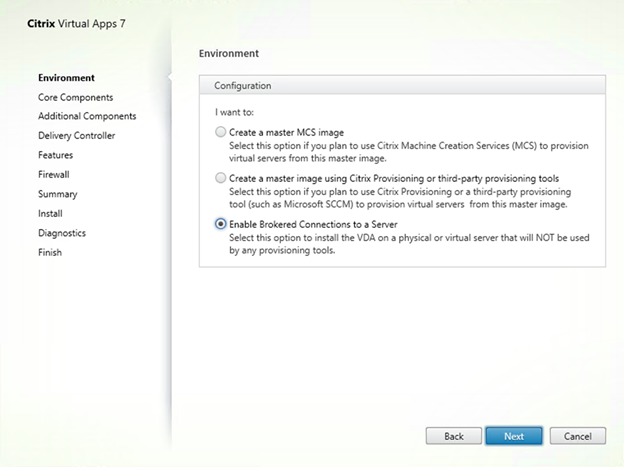
Task: Open the Diagnostics step
Action: click(x=62, y=233)
